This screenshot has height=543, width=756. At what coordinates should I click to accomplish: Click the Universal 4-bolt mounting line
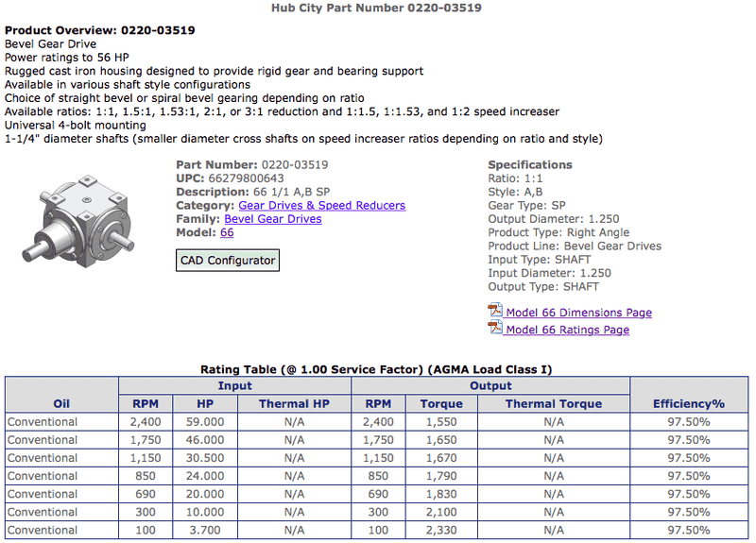click(x=76, y=126)
